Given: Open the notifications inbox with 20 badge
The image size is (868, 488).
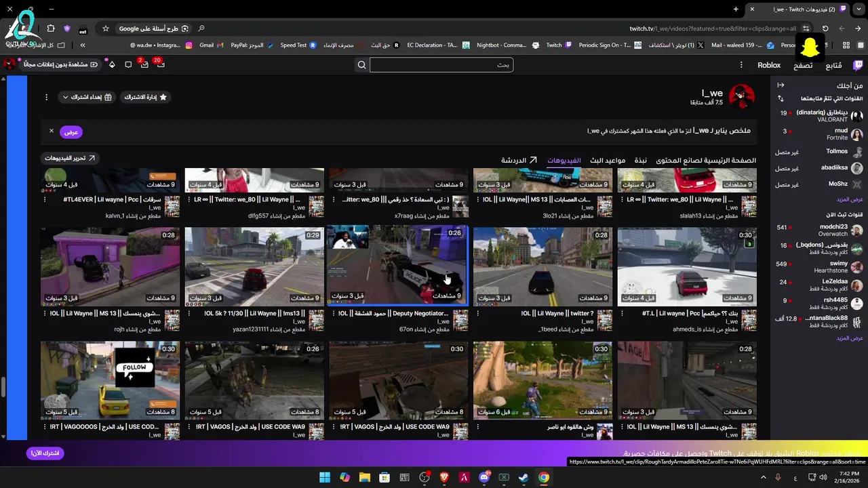Looking at the screenshot, I should click(161, 64).
